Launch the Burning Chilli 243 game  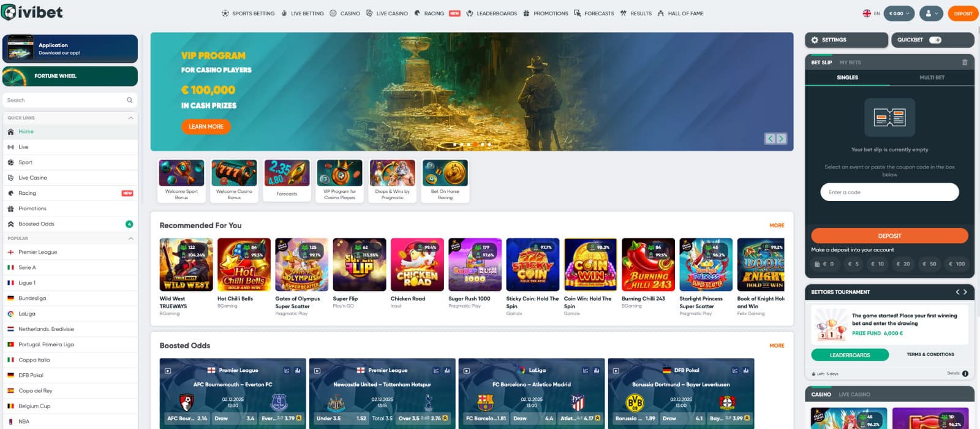coord(648,264)
